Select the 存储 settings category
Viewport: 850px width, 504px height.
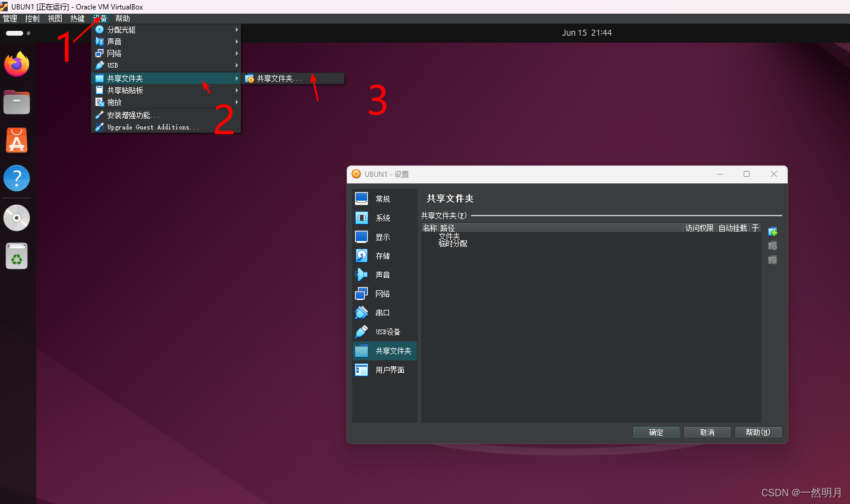coord(385,256)
